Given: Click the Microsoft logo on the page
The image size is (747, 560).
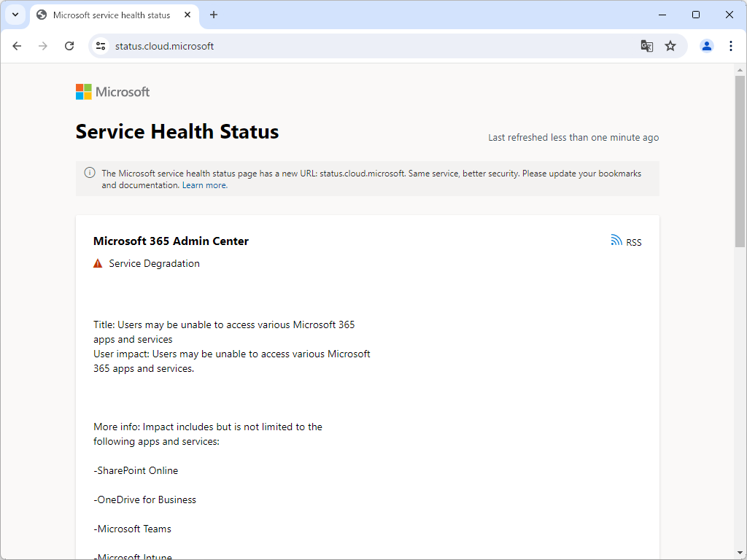Looking at the screenshot, I should [x=112, y=91].
